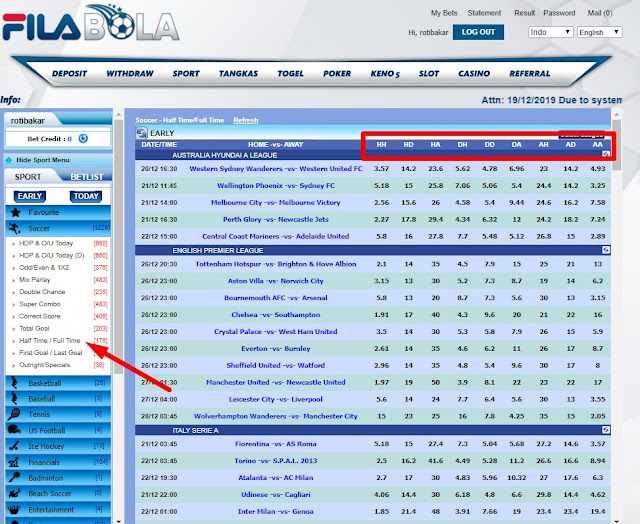Screen dimensions: 640x524
Task: Refresh the Italy Serie A section icon
Action: pos(606,430)
